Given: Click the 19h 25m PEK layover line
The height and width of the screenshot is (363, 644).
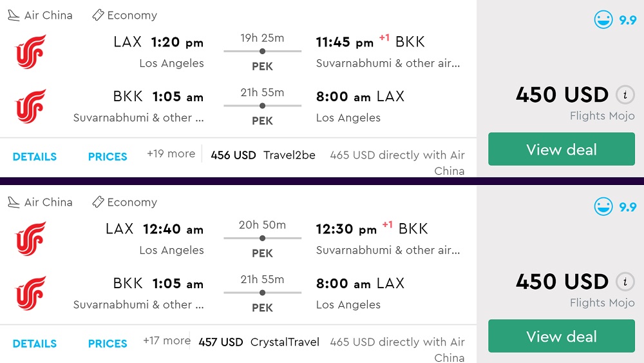Looking at the screenshot, I should [262, 51].
